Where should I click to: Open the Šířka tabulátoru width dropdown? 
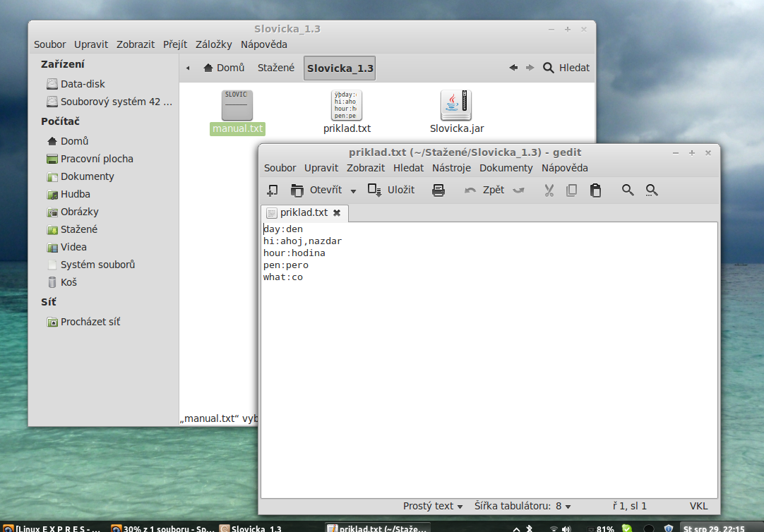point(522,506)
